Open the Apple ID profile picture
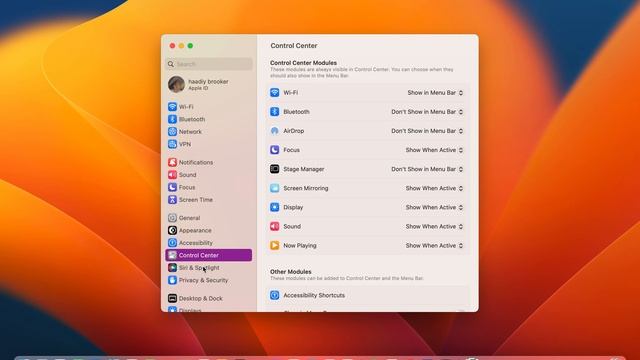 pyautogui.click(x=176, y=84)
